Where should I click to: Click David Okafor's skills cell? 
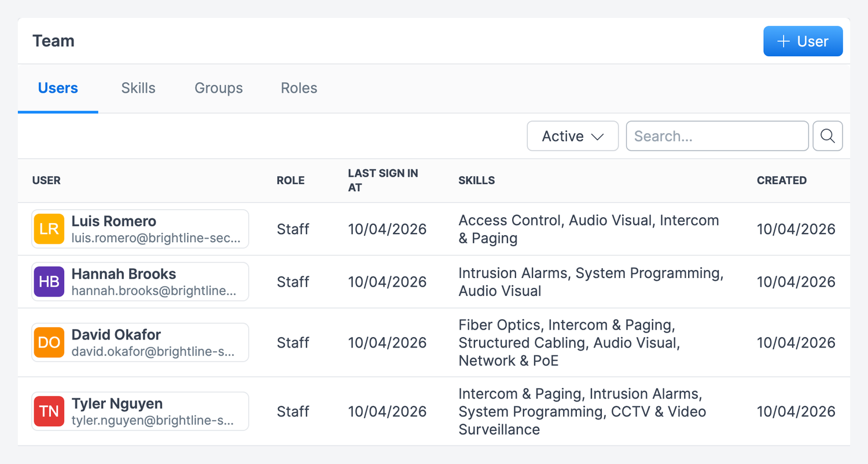pyautogui.click(x=569, y=342)
